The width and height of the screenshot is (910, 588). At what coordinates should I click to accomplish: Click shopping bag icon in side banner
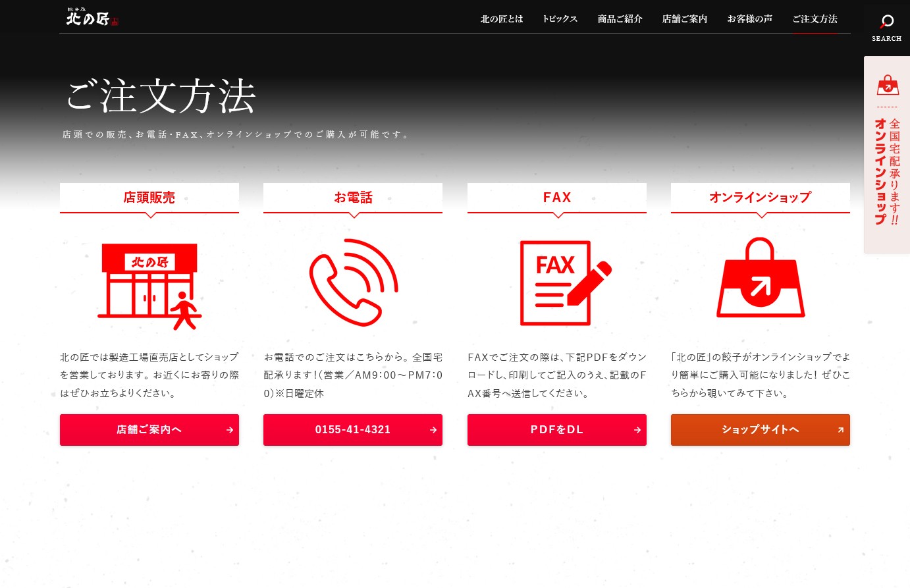(888, 85)
